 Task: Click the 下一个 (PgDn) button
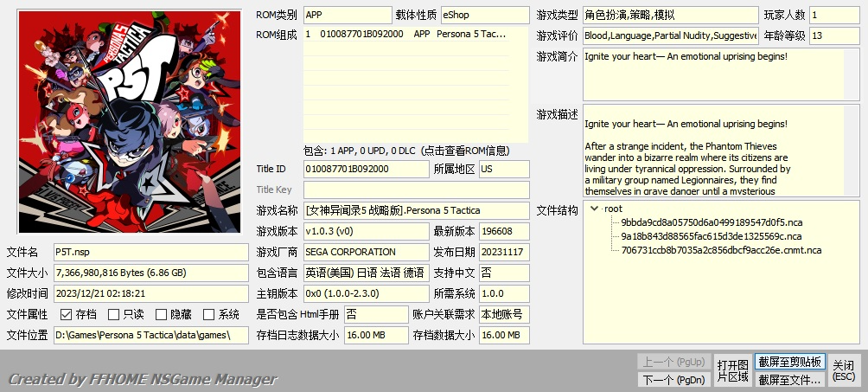[673, 379]
